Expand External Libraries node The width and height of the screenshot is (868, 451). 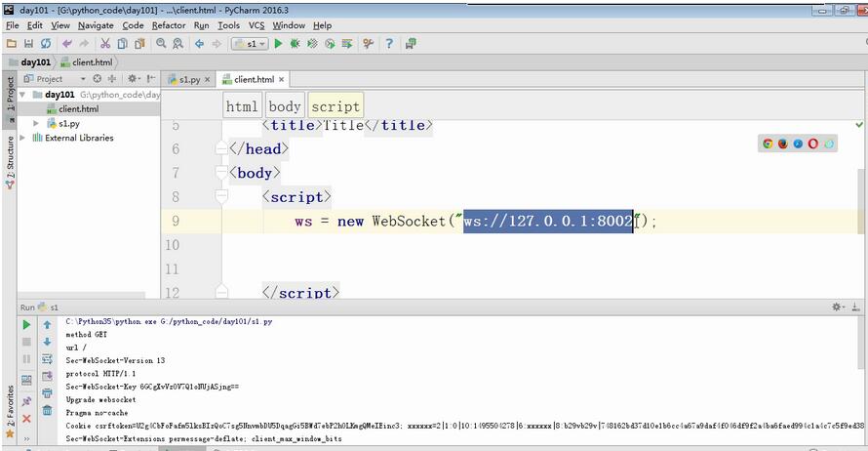(x=22, y=138)
